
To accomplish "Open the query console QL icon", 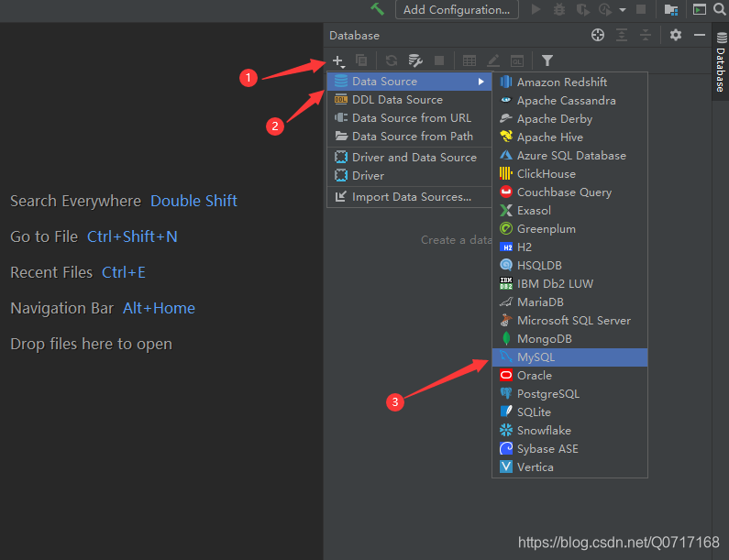I will click(517, 60).
